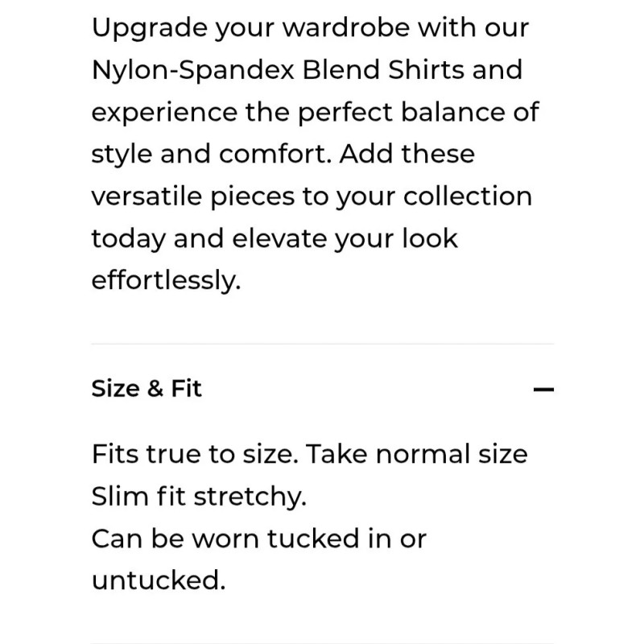This screenshot has height=644, width=644.
Task: Click the word "today" in the description
Action: point(130,238)
